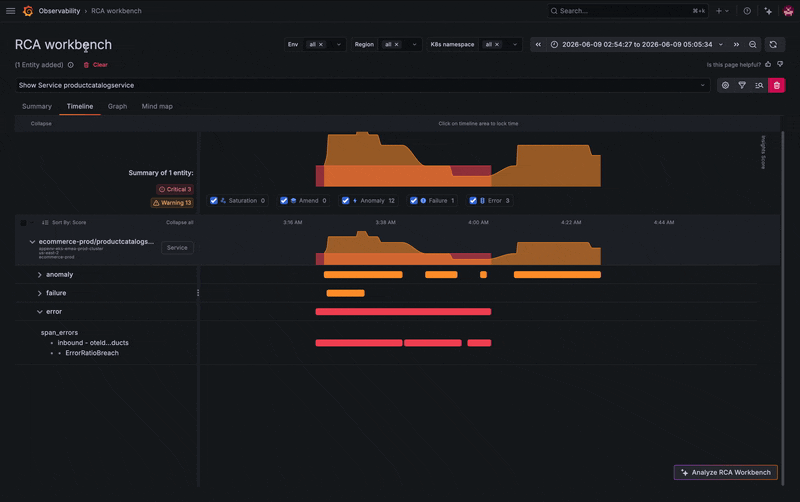Viewport: 800px width, 502px height.
Task: Open the plus new-item menu
Action: tap(722, 11)
